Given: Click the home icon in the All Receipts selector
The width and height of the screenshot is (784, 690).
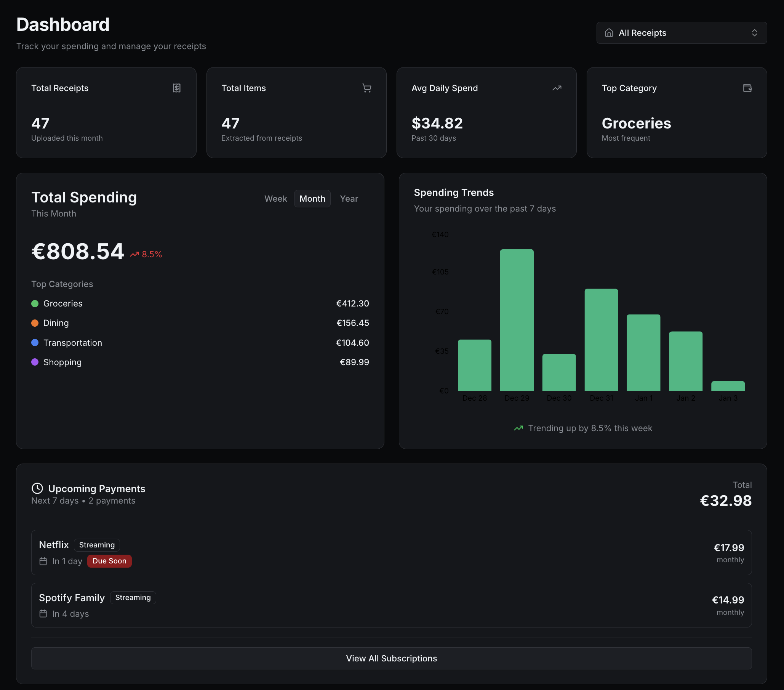Looking at the screenshot, I should 610,33.
